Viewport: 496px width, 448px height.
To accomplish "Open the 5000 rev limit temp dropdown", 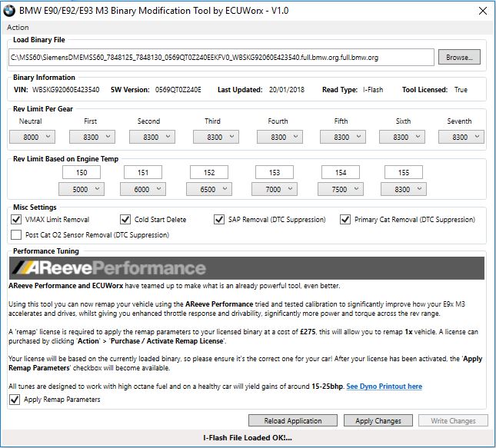I will coord(82,189).
